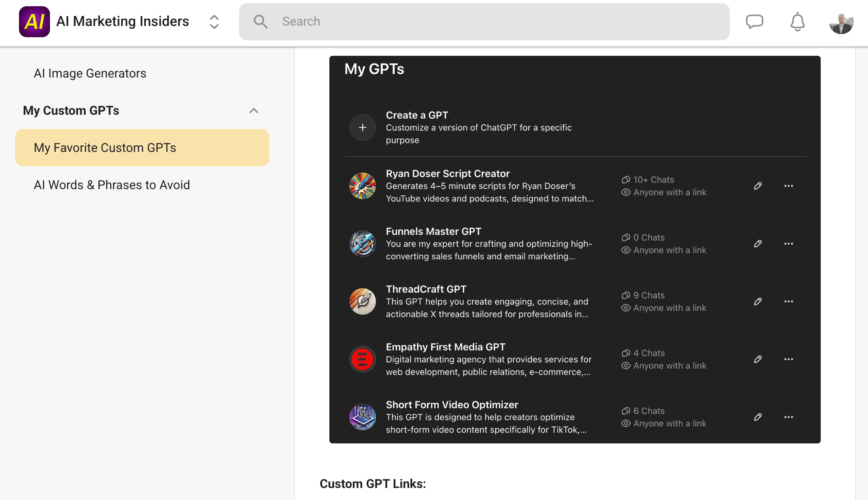The height and width of the screenshot is (500, 868).
Task: Click the search magnifier icon
Action: [260, 22]
